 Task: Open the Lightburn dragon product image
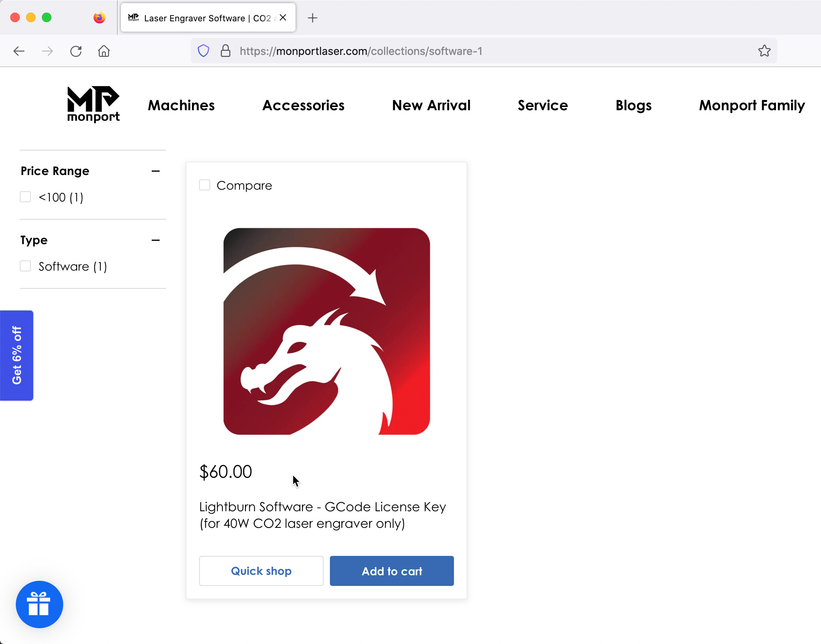pos(326,331)
